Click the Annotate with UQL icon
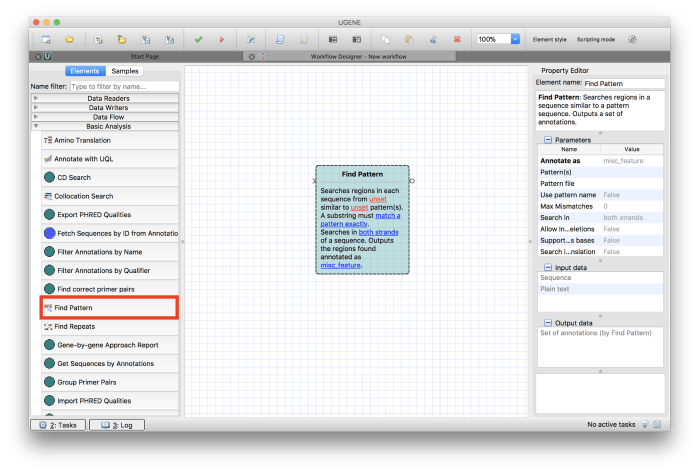This screenshot has height=473, width=699. 48,159
